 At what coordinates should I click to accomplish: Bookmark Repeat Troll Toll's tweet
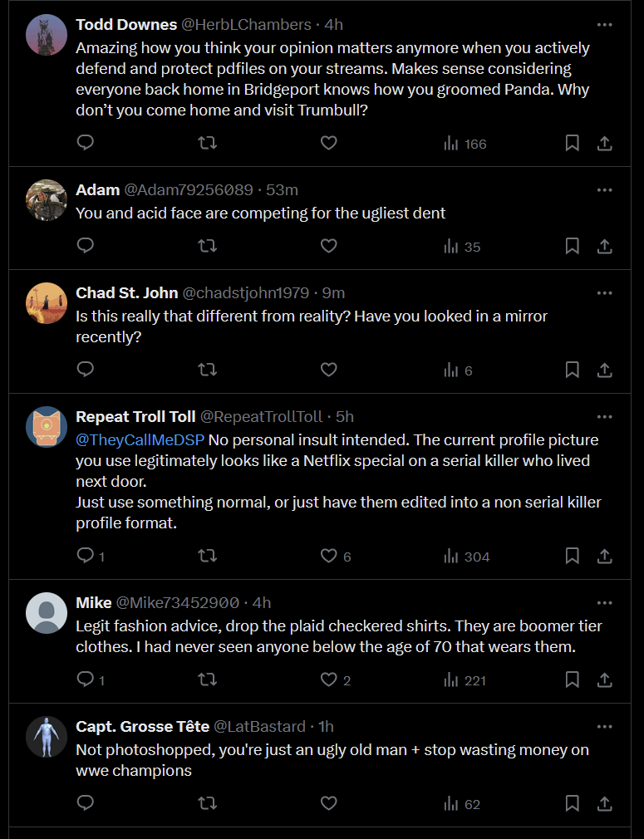[573, 556]
